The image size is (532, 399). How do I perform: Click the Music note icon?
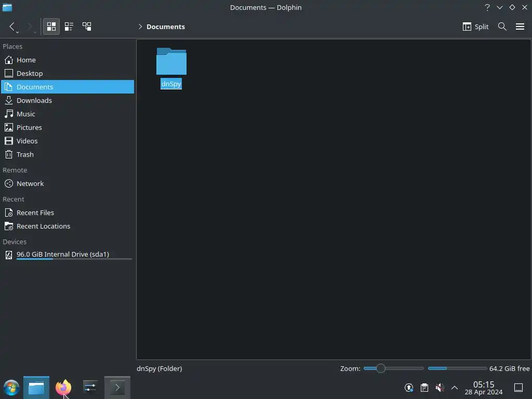(x=9, y=114)
